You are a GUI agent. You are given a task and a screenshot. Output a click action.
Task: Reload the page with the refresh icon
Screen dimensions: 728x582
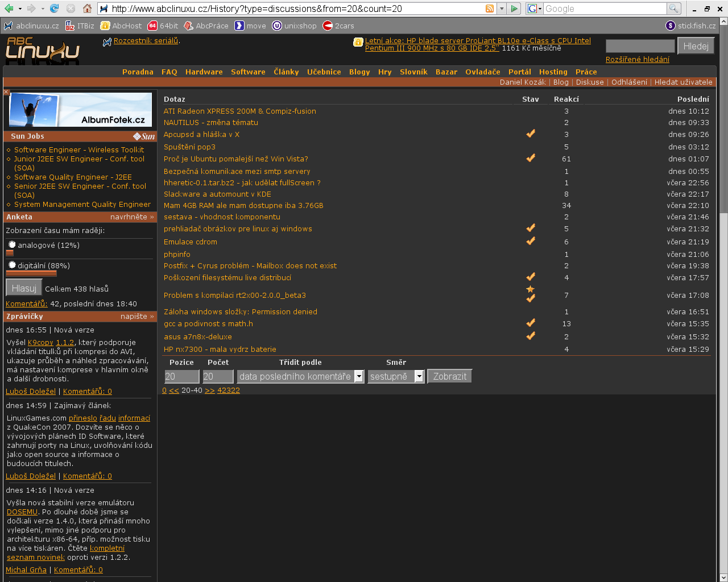click(55, 9)
